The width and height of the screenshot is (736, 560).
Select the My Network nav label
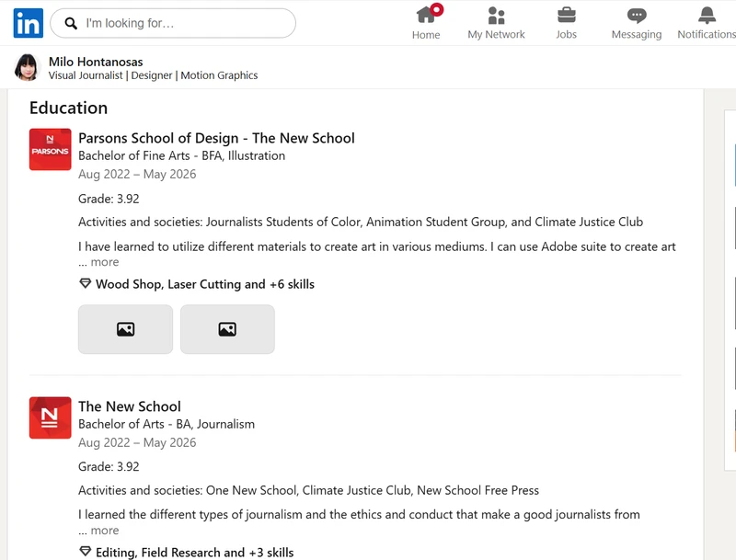(496, 34)
